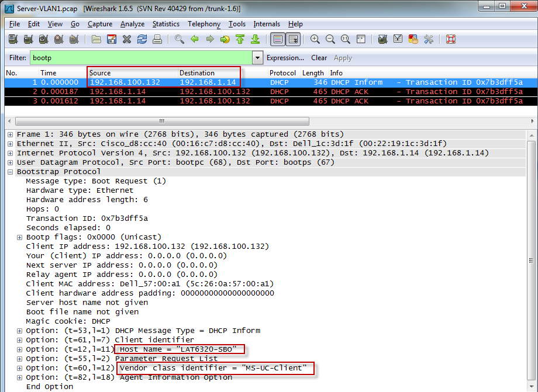This screenshot has width=538, height=392.
Task: Expand Option 60 Vendor class identifier
Action: pos(19,369)
